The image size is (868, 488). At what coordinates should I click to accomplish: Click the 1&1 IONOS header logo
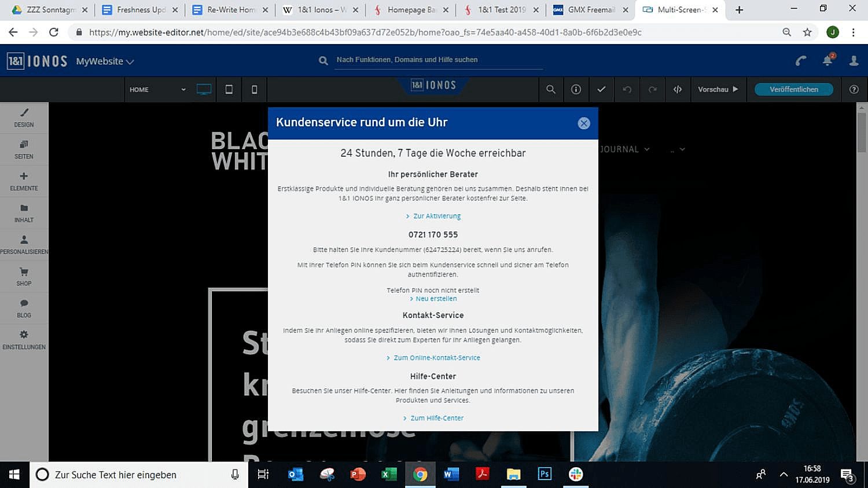37,61
